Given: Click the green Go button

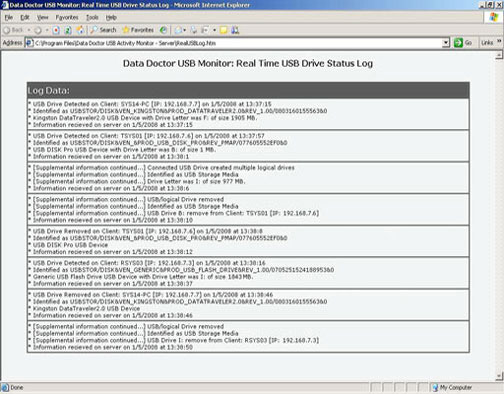Looking at the screenshot, I should 463,43.
